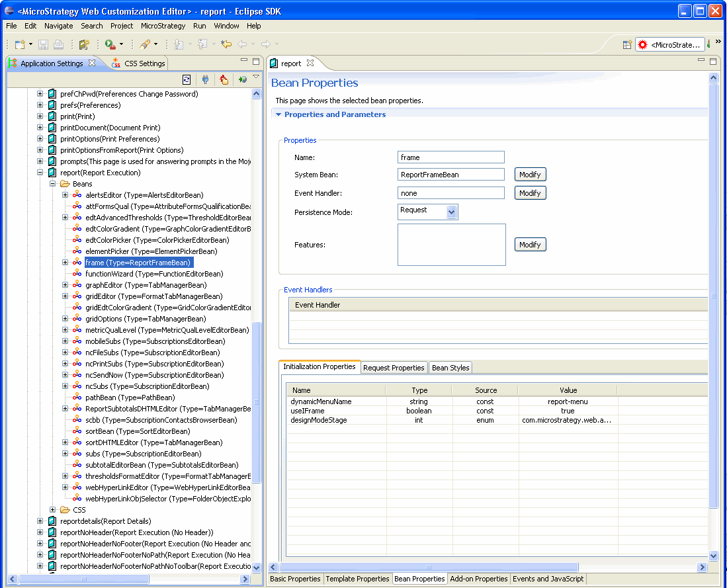Click the Open Perspective icon
This screenshot has width=727, height=588.
coord(627,44)
